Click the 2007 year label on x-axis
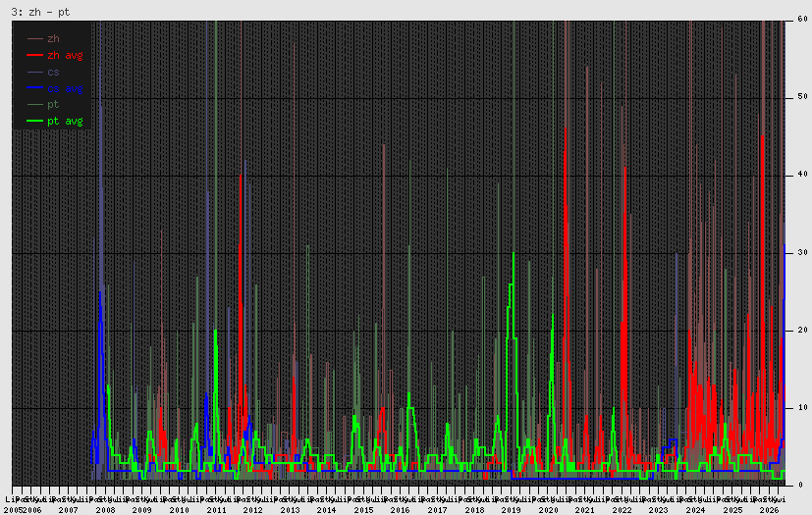The width and height of the screenshot is (812, 515). pyautogui.click(x=69, y=510)
